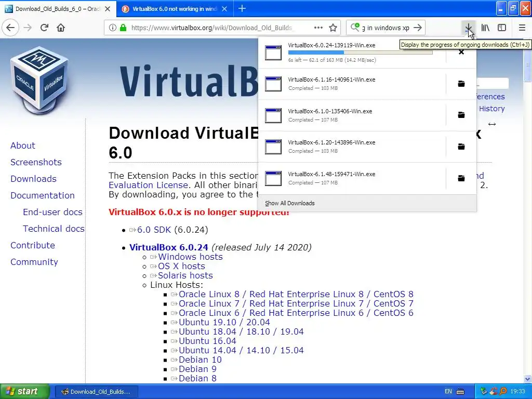Viewport: 532px width, 399px height.
Task: Open the History link
Action: click(x=491, y=109)
